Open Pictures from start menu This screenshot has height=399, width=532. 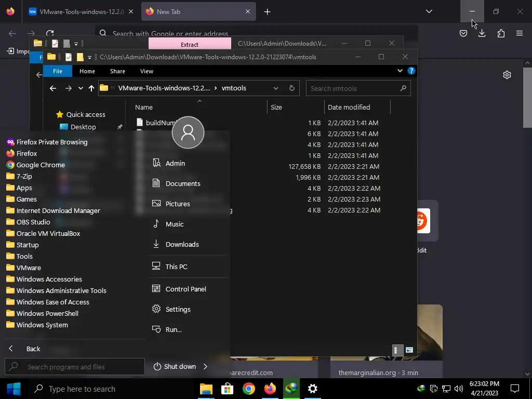(x=171, y=204)
